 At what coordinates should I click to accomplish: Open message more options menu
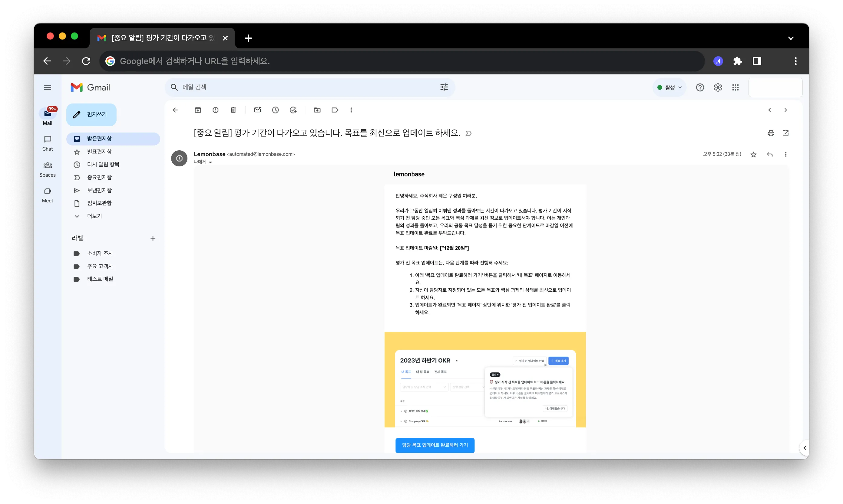point(785,155)
